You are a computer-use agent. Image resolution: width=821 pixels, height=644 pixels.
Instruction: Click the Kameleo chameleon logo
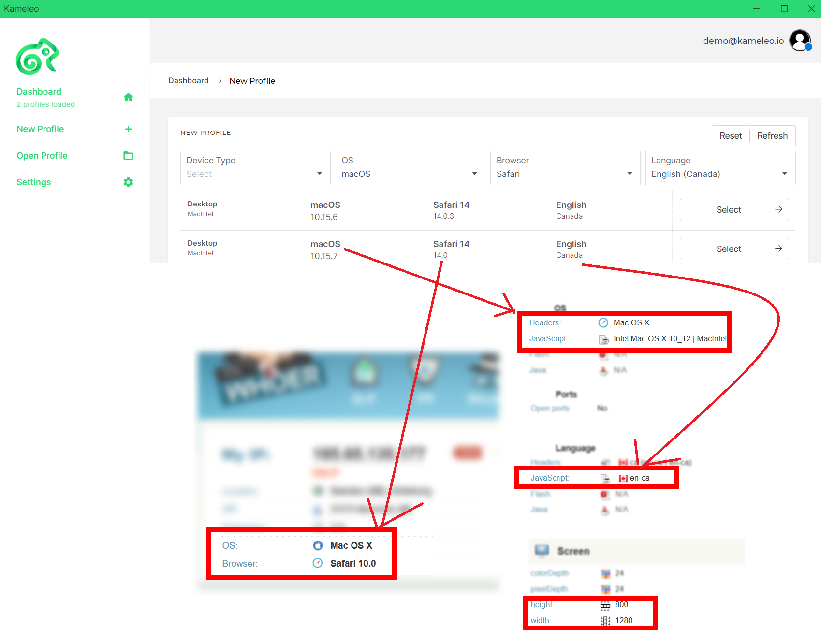(38, 56)
